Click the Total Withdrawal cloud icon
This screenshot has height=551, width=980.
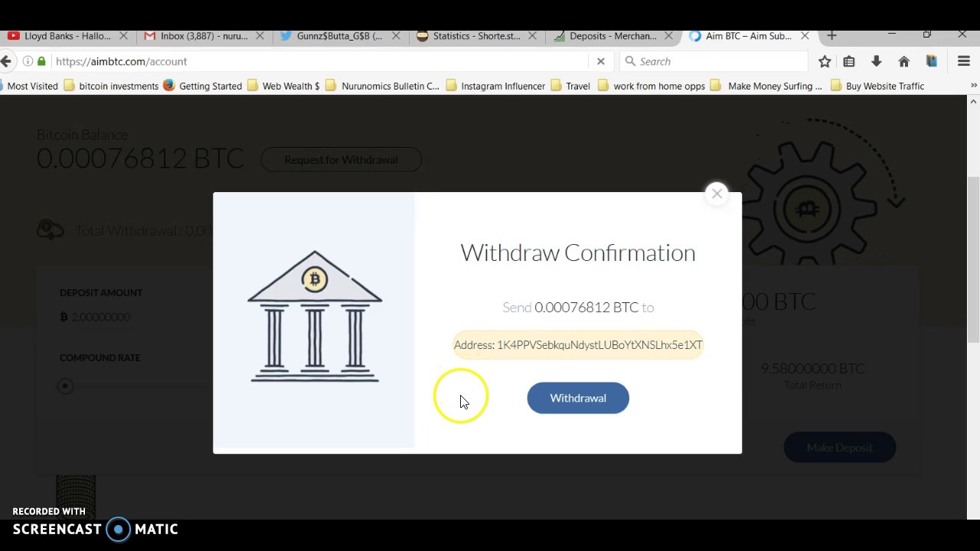(x=51, y=230)
